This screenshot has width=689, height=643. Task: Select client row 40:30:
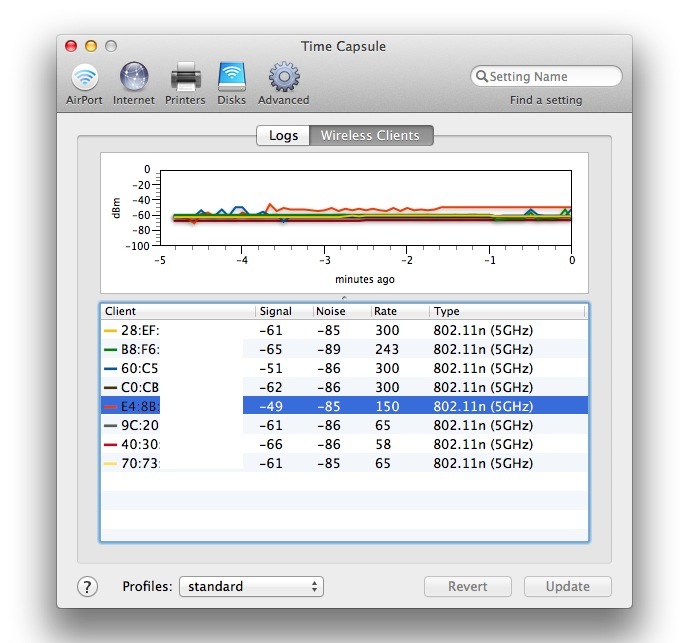pos(344,444)
